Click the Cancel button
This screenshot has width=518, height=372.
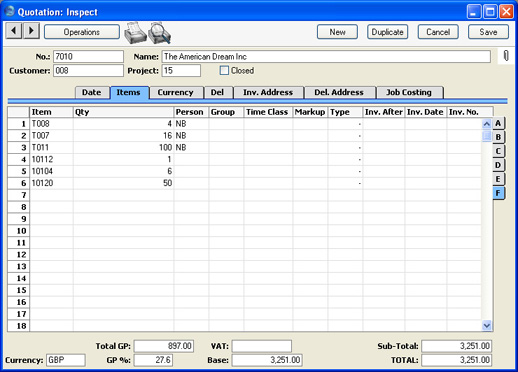tap(438, 32)
